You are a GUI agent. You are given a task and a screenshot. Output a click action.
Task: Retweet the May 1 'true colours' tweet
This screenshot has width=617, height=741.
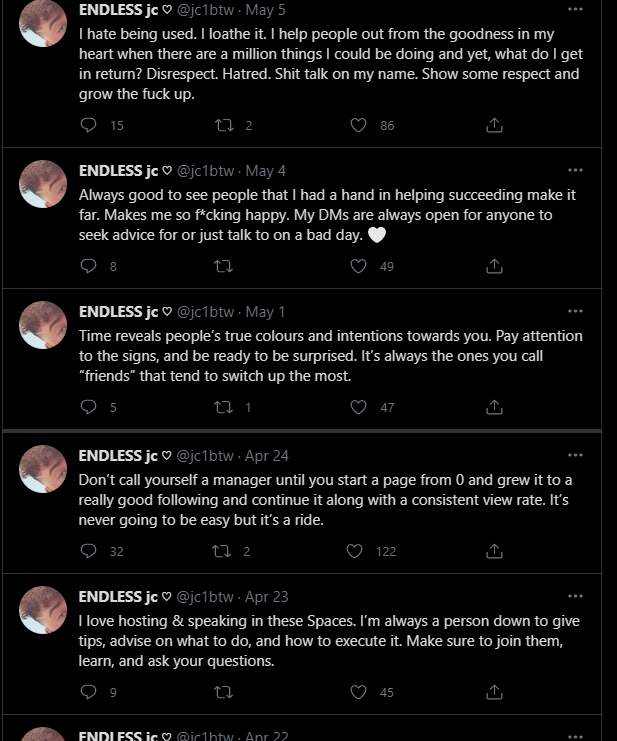coord(225,407)
